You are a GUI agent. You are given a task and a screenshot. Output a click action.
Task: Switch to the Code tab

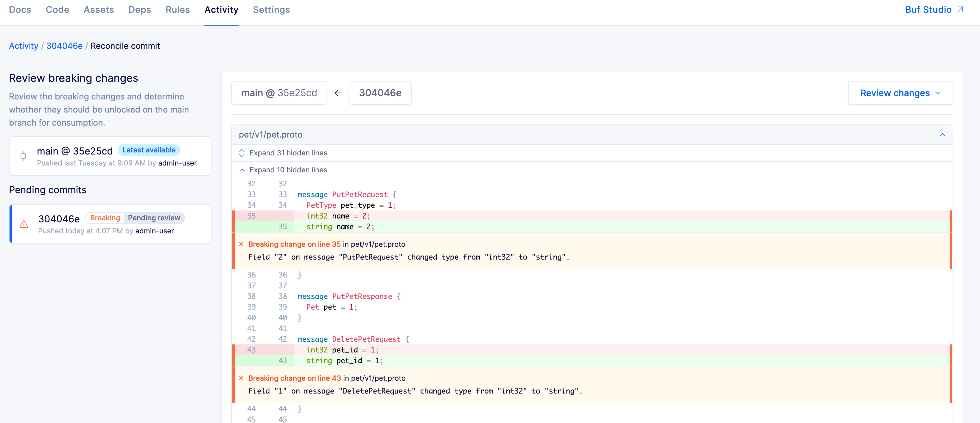pyautogui.click(x=57, y=10)
